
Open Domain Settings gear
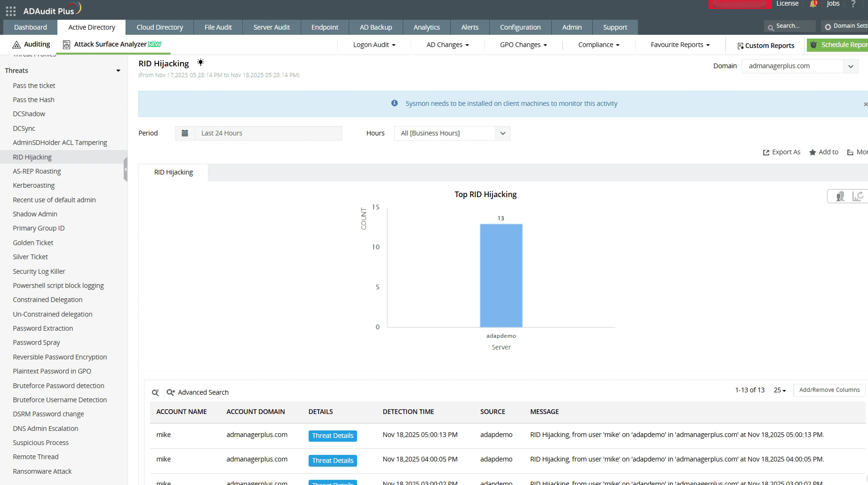click(x=828, y=27)
